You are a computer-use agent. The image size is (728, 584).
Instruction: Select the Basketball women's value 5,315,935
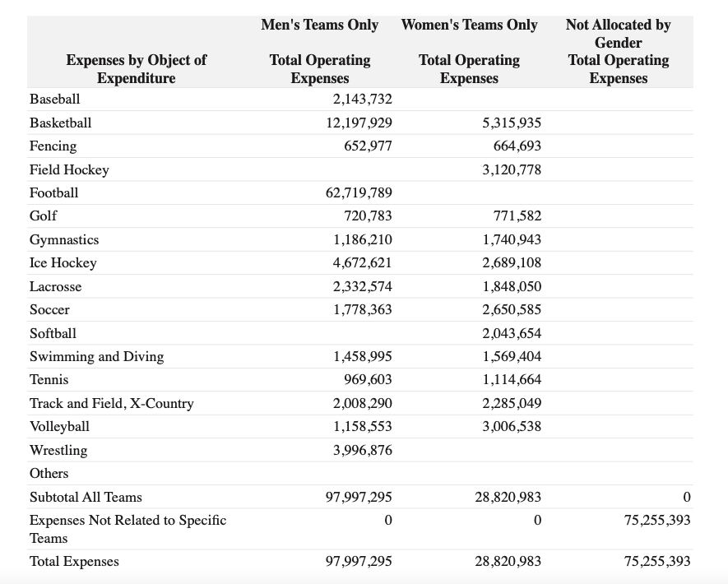click(x=512, y=123)
